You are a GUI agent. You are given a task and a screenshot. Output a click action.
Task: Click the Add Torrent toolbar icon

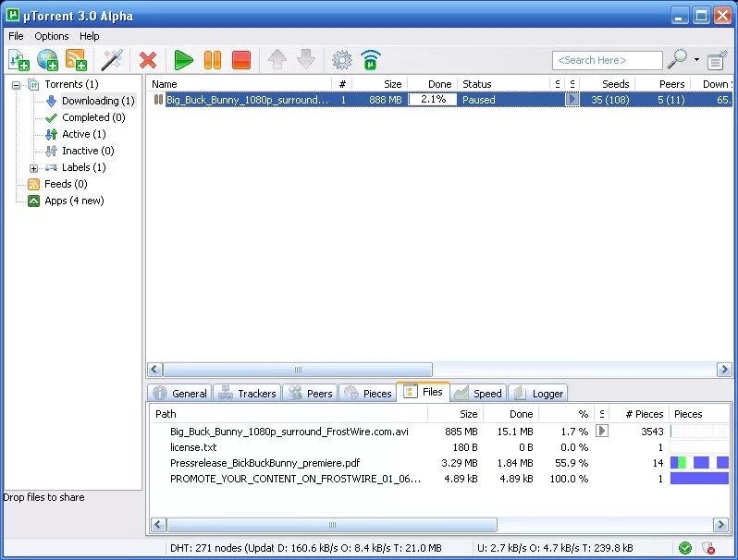tap(18, 60)
